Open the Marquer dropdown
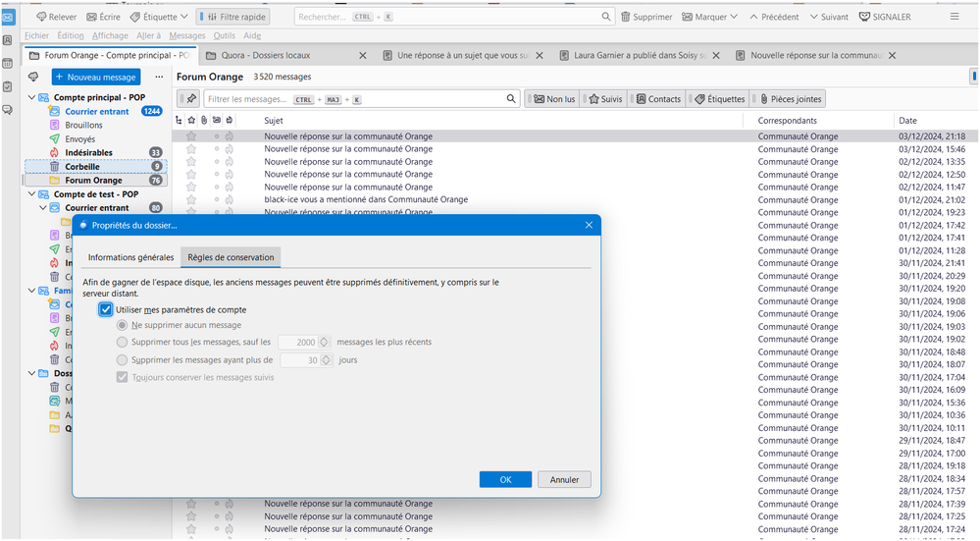 pos(709,17)
